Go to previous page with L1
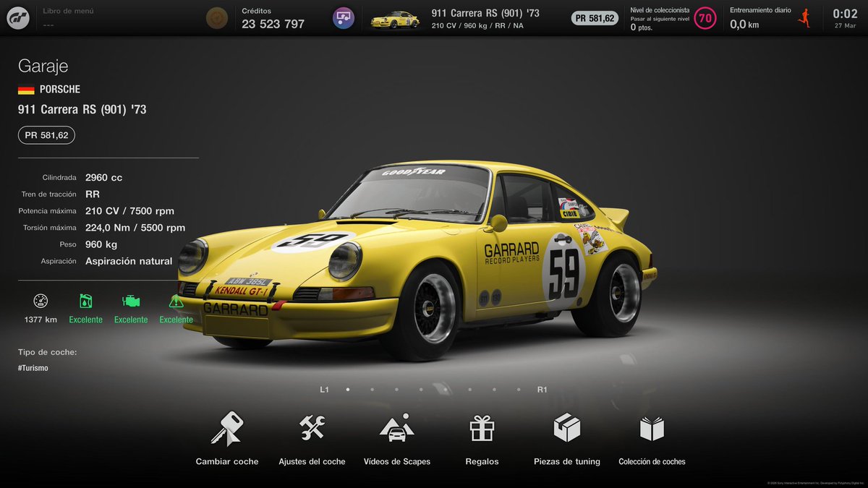The image size is (868, 488). (x=324, y=390)
